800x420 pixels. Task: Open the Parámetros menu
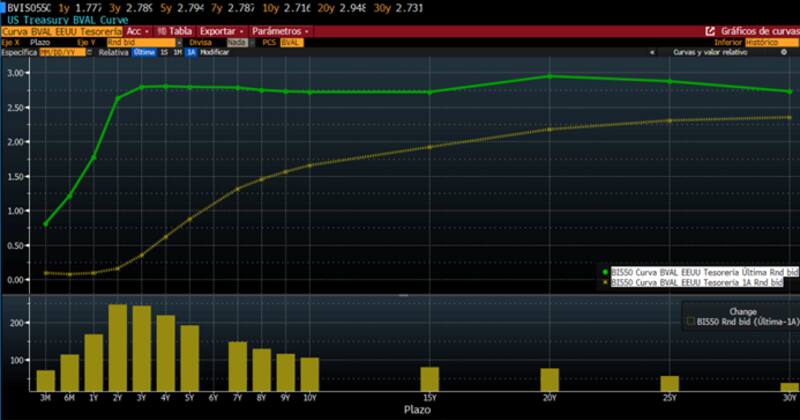pos(282,31)
